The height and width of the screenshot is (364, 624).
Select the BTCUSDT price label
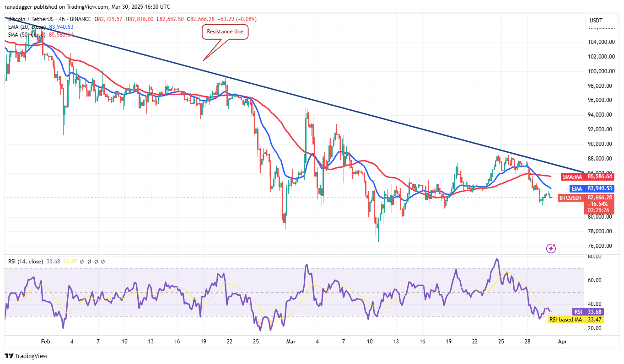571,198
